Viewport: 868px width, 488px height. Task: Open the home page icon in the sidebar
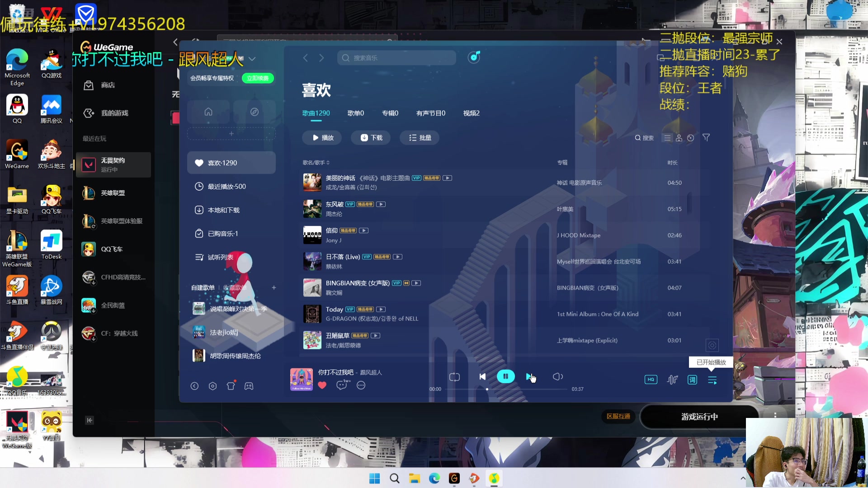point(208,112)
